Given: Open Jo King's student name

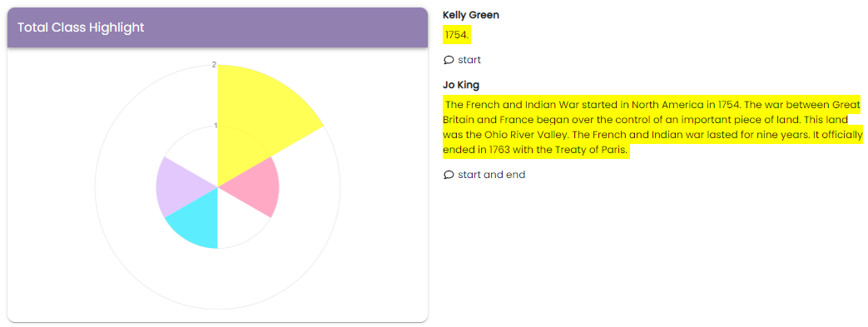Looking at the screenshot, I should pyautogui.click(x=461, y=85).
